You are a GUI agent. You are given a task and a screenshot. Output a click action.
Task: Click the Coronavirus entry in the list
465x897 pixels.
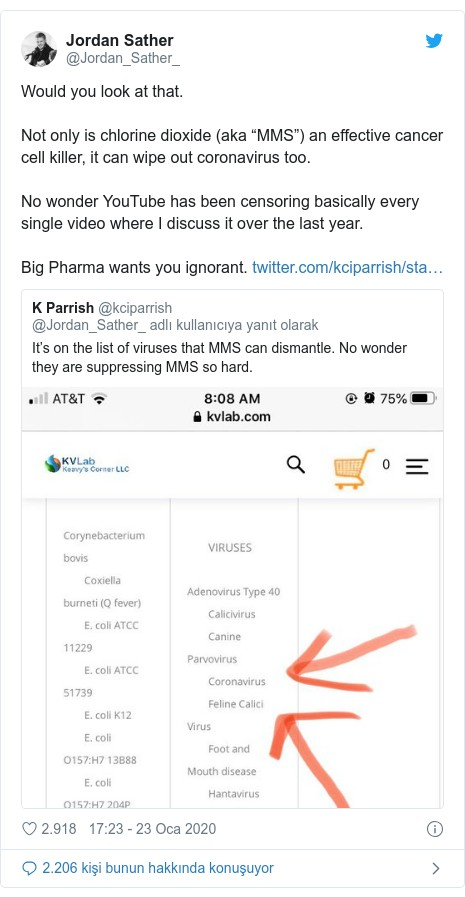(x=237, y=681)
